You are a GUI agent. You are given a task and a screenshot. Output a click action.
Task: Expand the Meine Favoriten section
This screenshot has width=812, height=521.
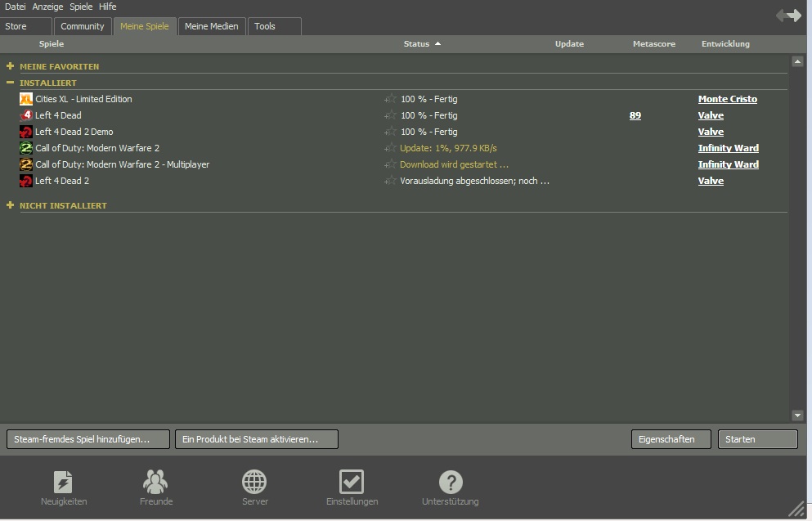10,66
